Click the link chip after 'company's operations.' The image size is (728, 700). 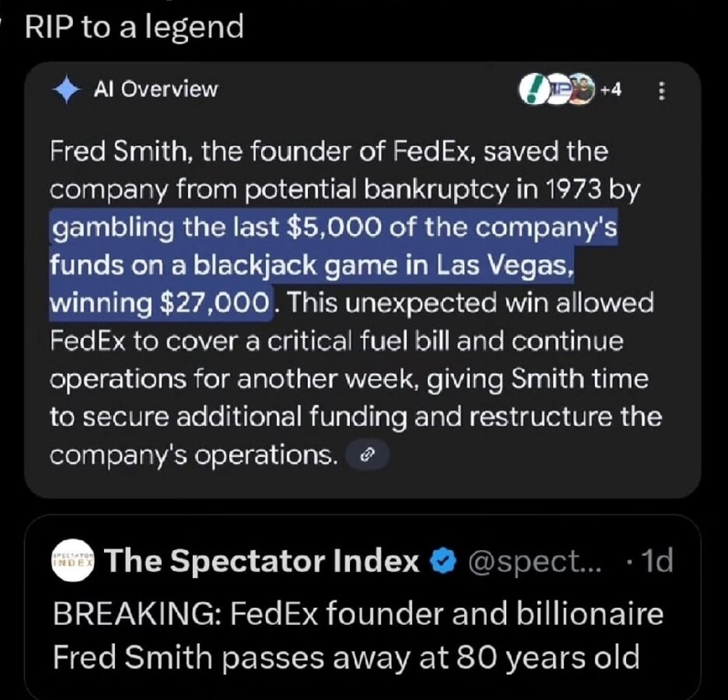point(366,455)
